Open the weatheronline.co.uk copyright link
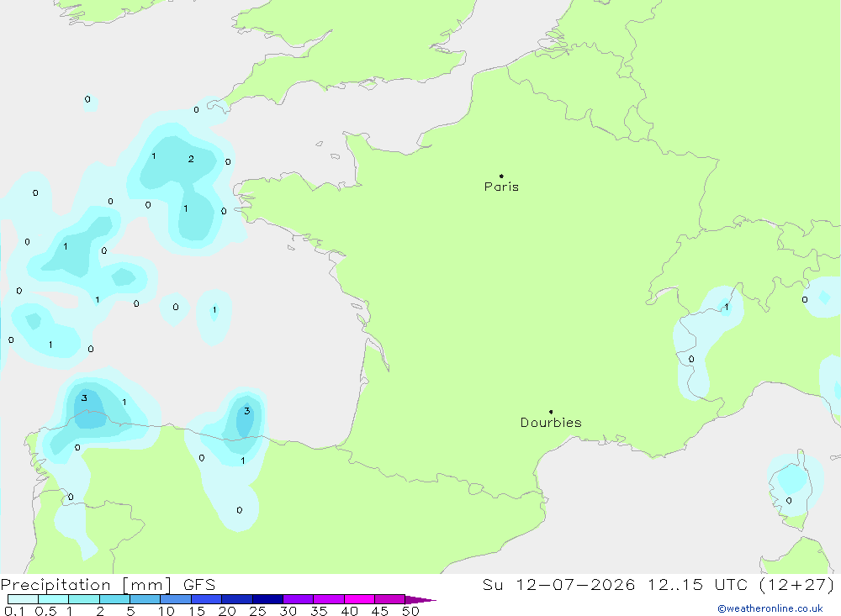Screen dimensions: 841x616 click(x=770, y=608)
